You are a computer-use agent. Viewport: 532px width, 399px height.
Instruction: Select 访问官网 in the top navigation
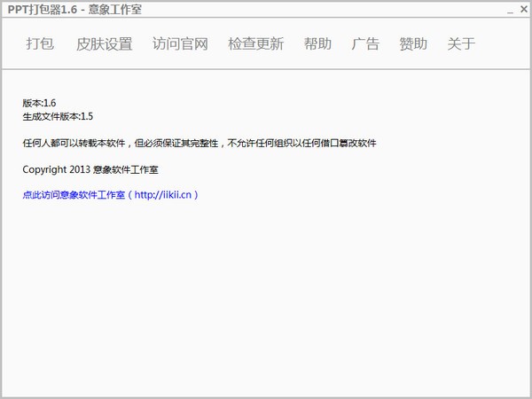pyautogui.click(x=180, y=43)
